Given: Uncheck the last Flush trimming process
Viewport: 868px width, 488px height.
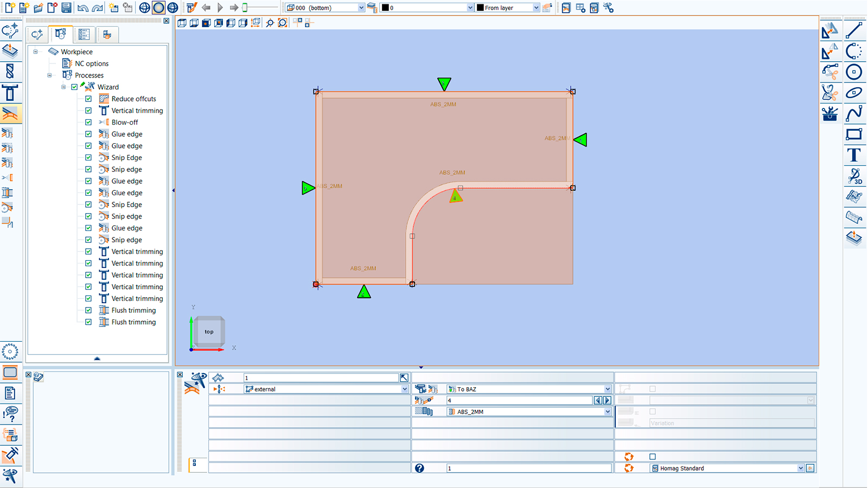Looking at the screenshot, I should point(88,322).
